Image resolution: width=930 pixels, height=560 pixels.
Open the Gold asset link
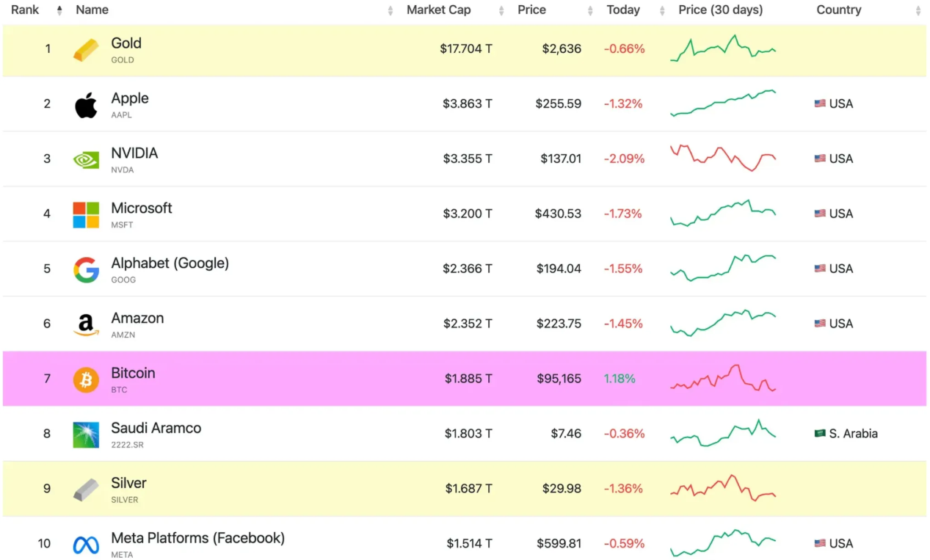tap(126, 43)
